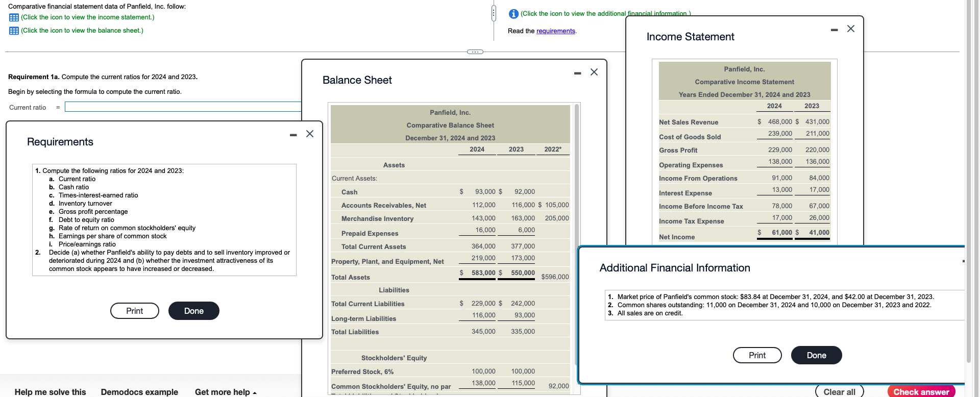
Task: Select 2023 Total Assets value 550,000
Action: 523,273
